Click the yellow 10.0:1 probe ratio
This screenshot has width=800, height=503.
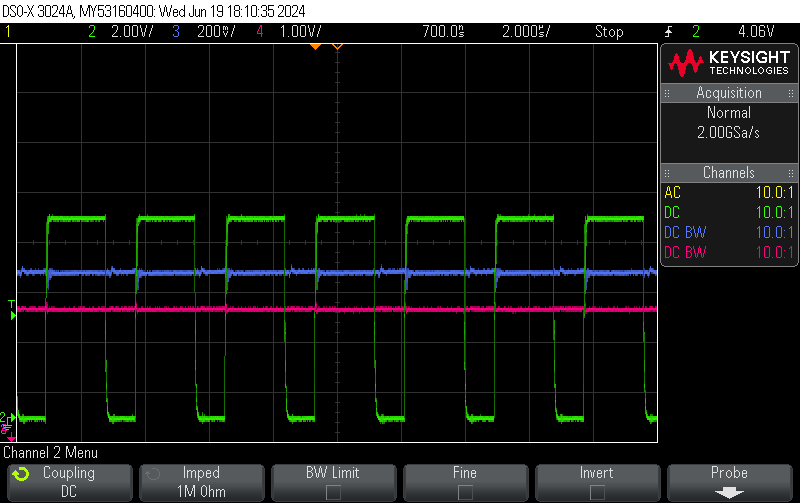[x=774, y=192]
